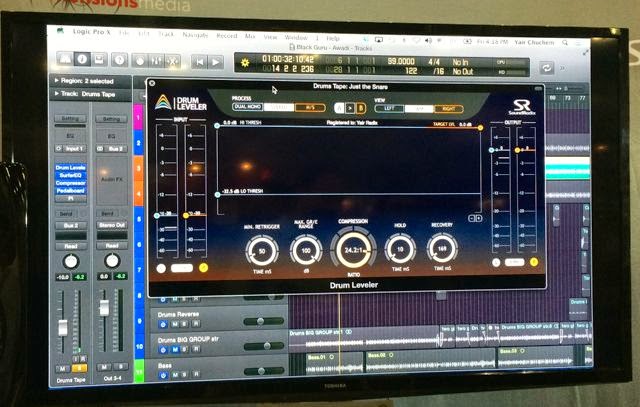Viewport: 640px width, 407px height.
Task: Open the Navigate menu
Action: coord(195,35)
